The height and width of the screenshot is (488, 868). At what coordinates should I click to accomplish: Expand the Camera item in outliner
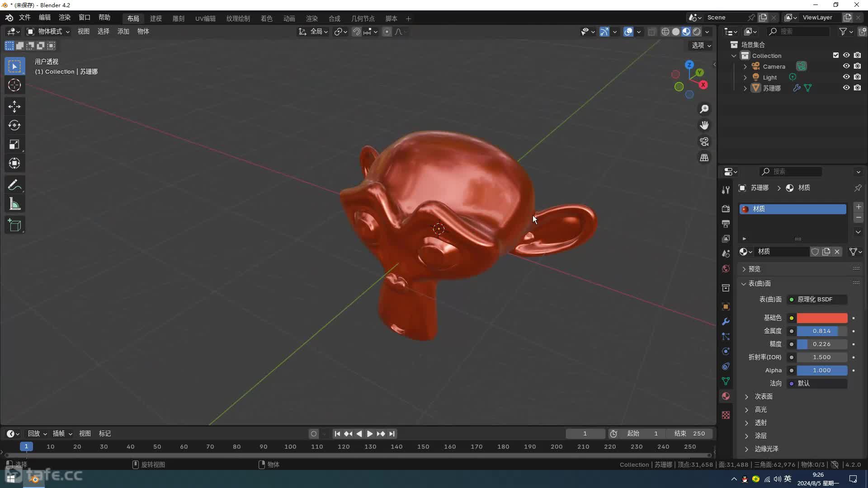(x=745, y=66)
